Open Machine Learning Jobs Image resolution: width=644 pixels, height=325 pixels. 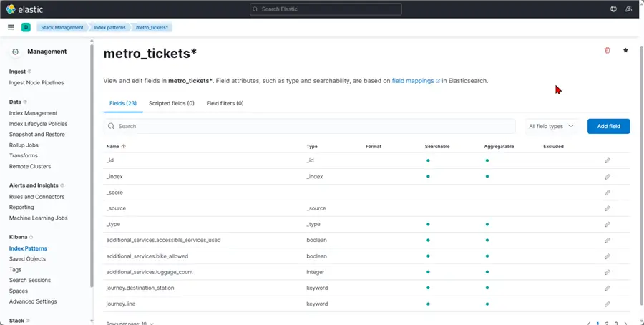click(38, 218)
